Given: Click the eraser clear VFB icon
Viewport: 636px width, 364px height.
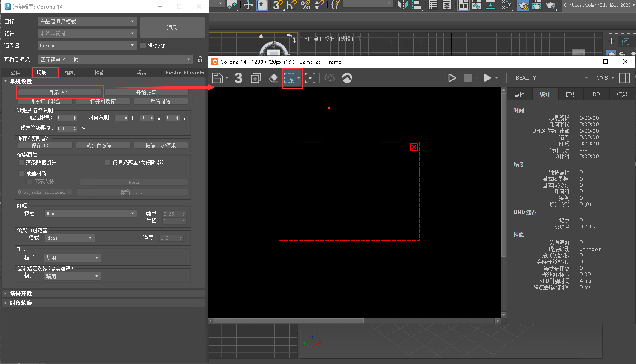Looking at the screenshot, I should (273, 78).
